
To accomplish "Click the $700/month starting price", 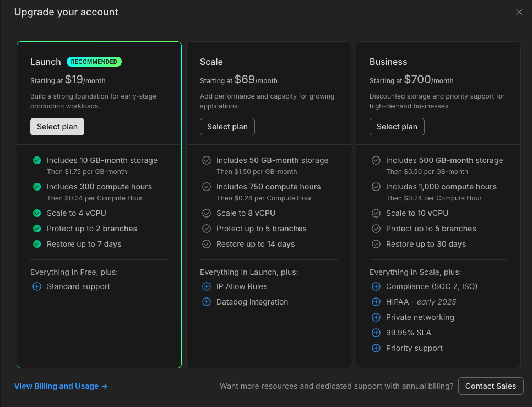I will pyautogui.click(x=429, y=80).
